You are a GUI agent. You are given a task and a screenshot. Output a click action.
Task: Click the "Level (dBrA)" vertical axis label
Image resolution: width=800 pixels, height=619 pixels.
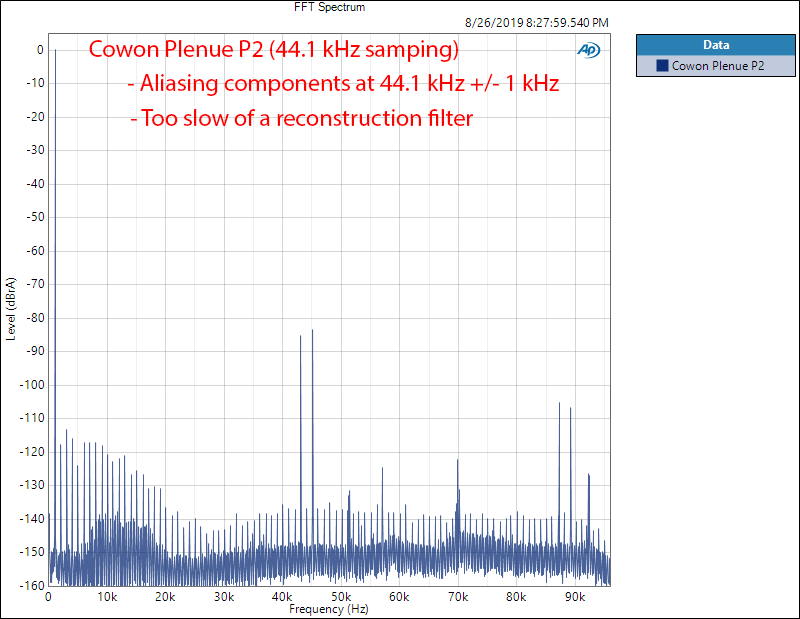pyautogui.click(x=11, y=309)
